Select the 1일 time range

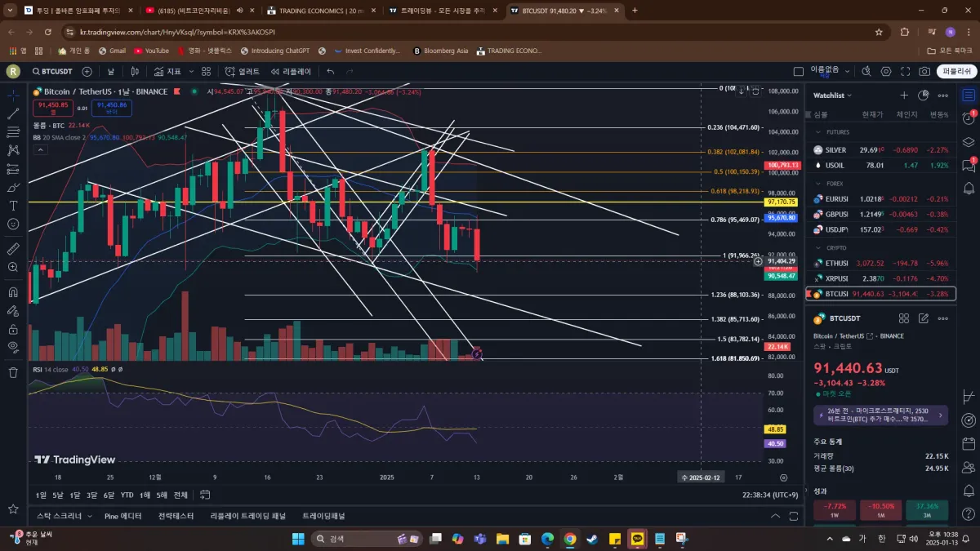pos(41,495)
